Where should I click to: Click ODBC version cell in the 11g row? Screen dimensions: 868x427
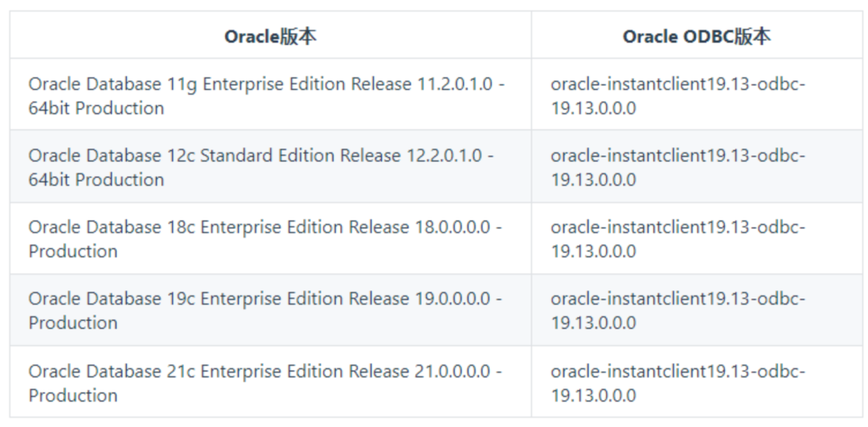tap(696, 96)
